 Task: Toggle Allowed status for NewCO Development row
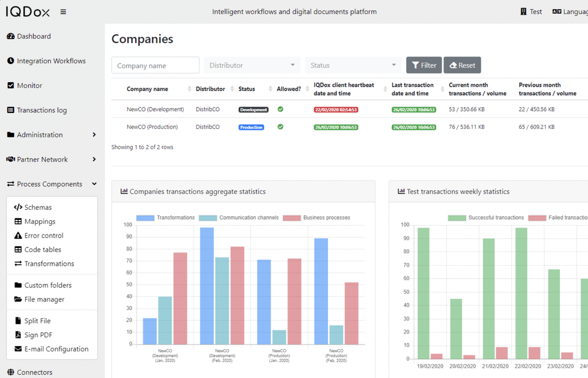tap(280, 109)
